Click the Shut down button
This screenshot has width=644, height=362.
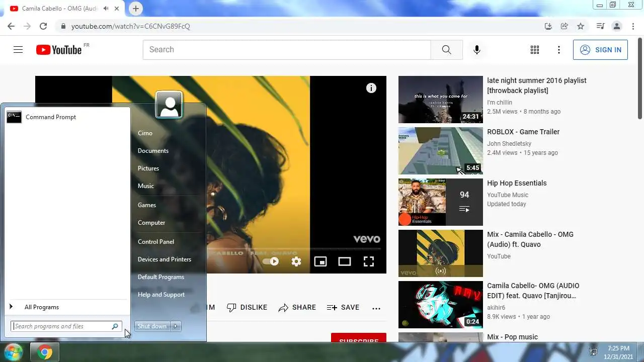click(x=152, y=326)
